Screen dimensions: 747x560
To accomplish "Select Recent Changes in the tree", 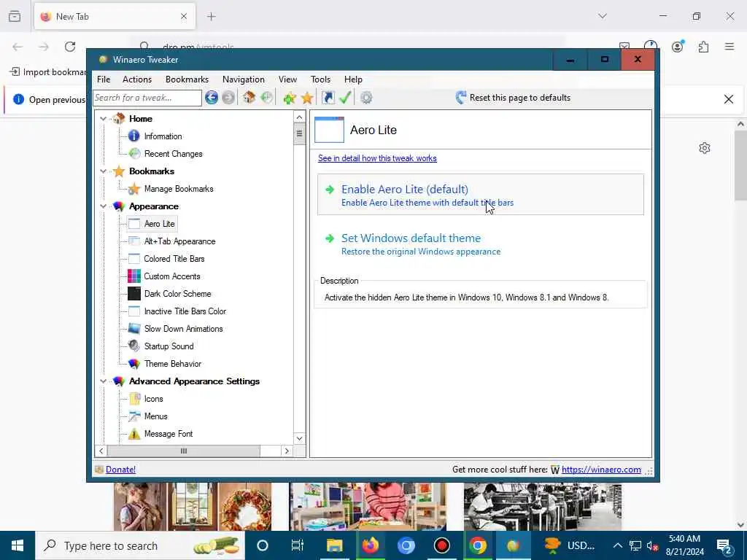I will coord(173,154).
